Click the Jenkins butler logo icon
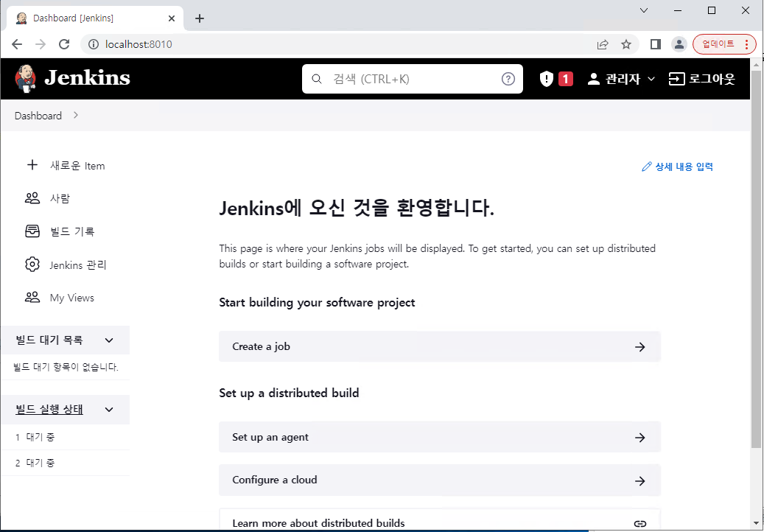This screenshot has height=532, width=764. coord(25,78)
